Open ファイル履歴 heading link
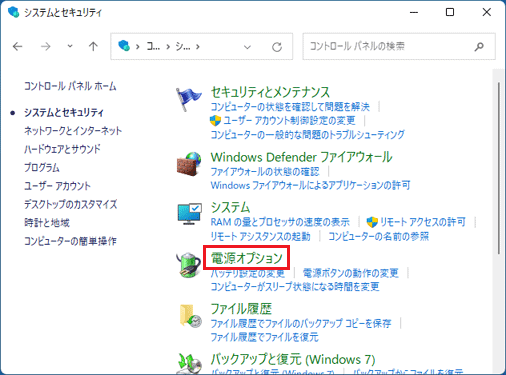This screenshot has height=375, width=506. click(x=241, y=309)
